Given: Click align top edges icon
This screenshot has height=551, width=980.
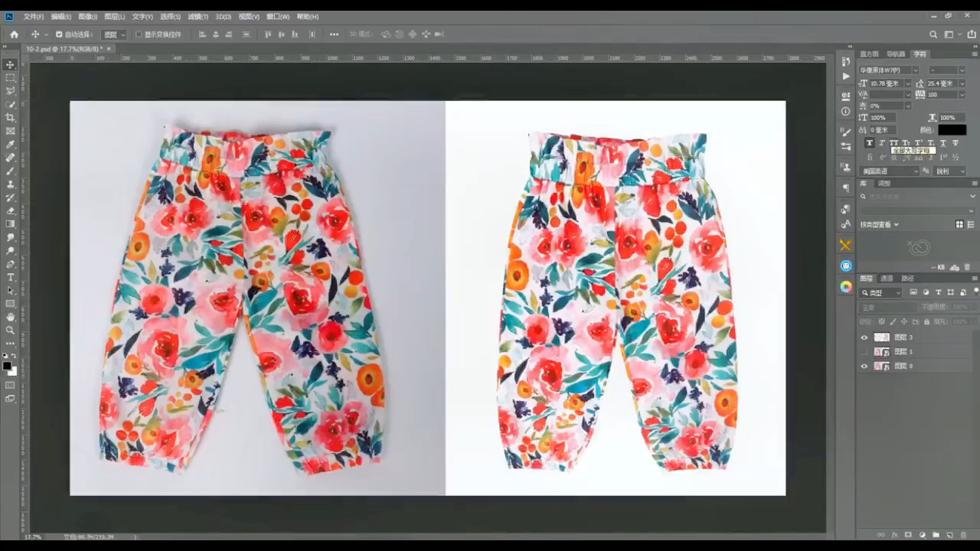Looking at the screenshot, I should click(x=268, y=34).
